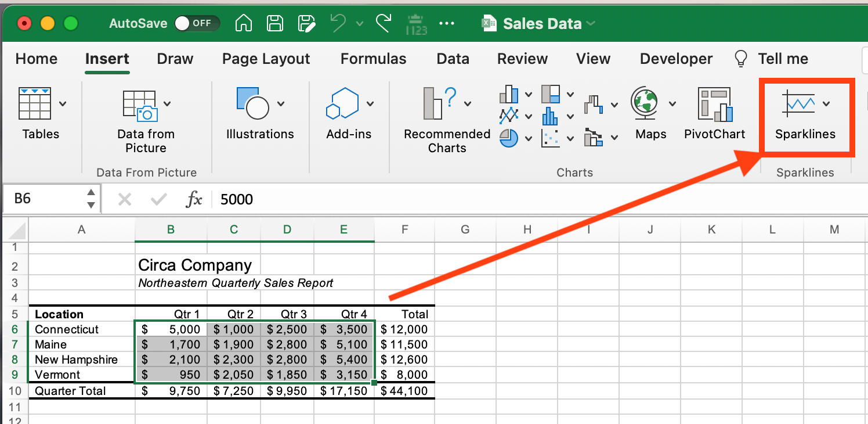Screen dimensions: 868x424
Task: Open the Add-ins dropdown arrow
Action: coord(370,104)
